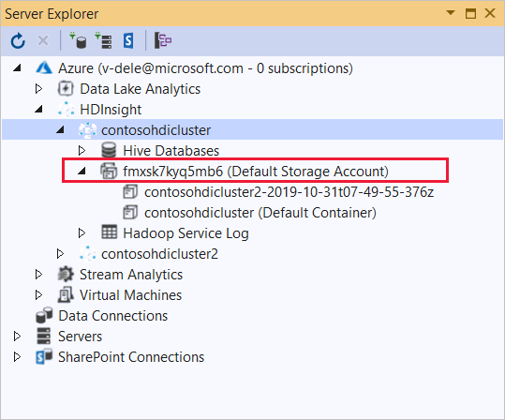Click the Servers rack icon

[44, 336]
